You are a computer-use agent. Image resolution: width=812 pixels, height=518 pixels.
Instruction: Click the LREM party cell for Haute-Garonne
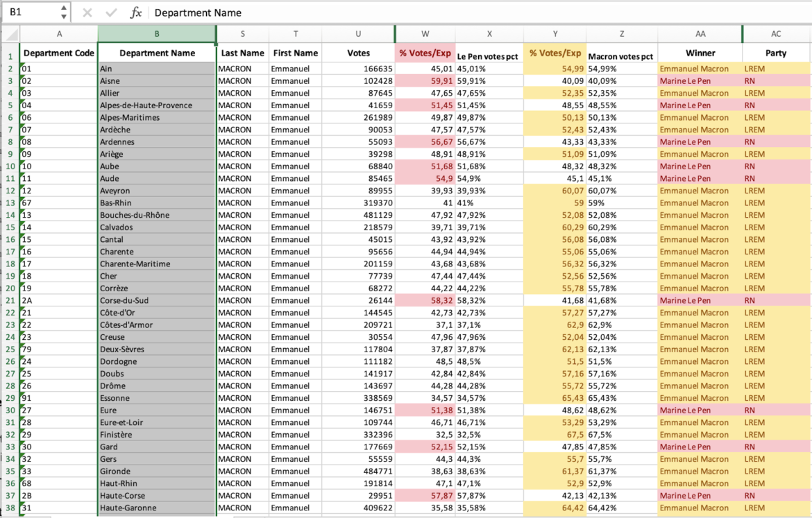pos(776,508)
